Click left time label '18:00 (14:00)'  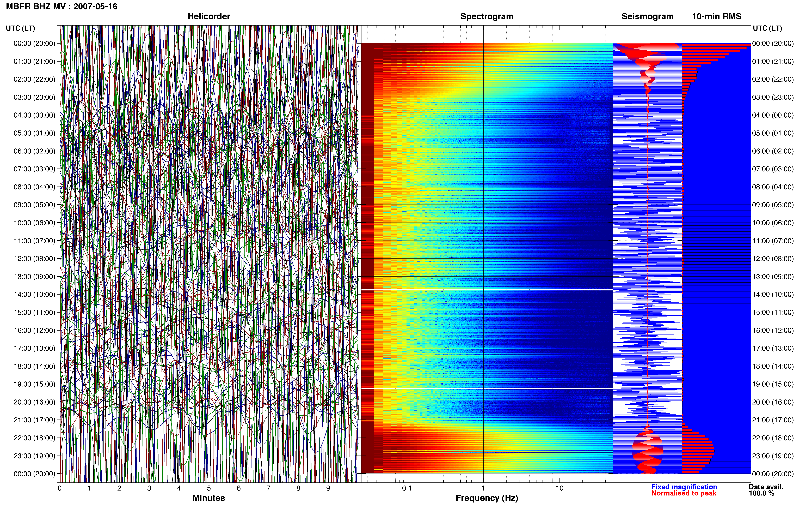click(34, 366)
